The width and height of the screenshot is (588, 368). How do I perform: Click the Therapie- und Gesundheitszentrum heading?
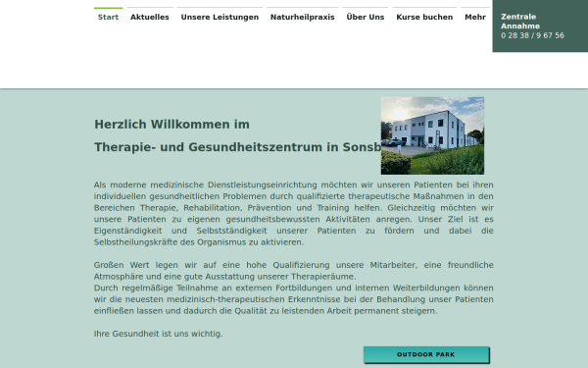coord(237,147)
